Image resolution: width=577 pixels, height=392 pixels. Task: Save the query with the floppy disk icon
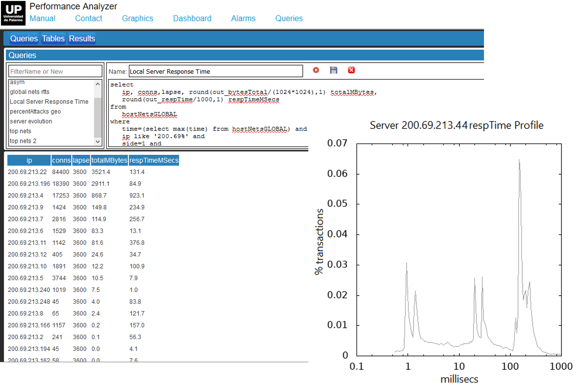pyautogui.click(x=333, y=70)
